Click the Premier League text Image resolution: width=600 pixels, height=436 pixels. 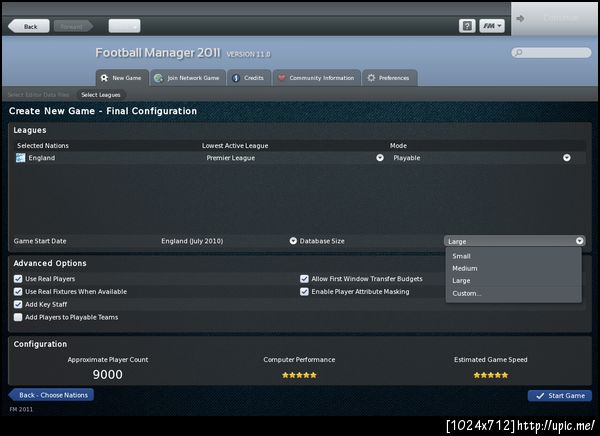[231, 158]
